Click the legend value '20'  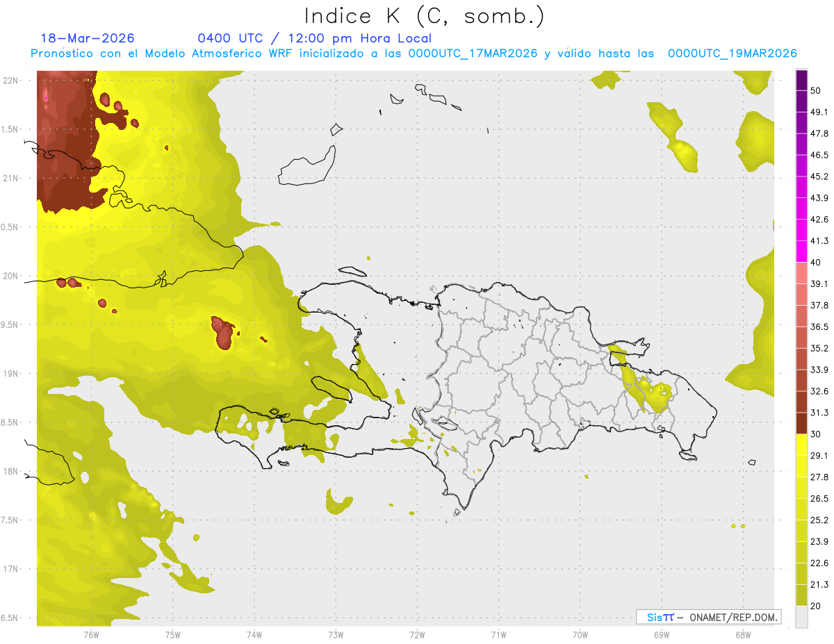click(x=816, y=606)
